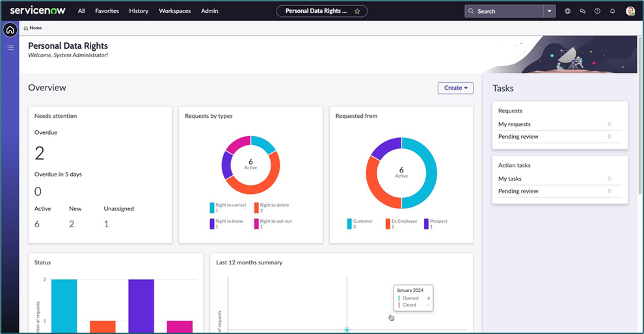Click Prospect legend swatch
The width and height of the screenshot is (644, 334).
click(426, 223)
